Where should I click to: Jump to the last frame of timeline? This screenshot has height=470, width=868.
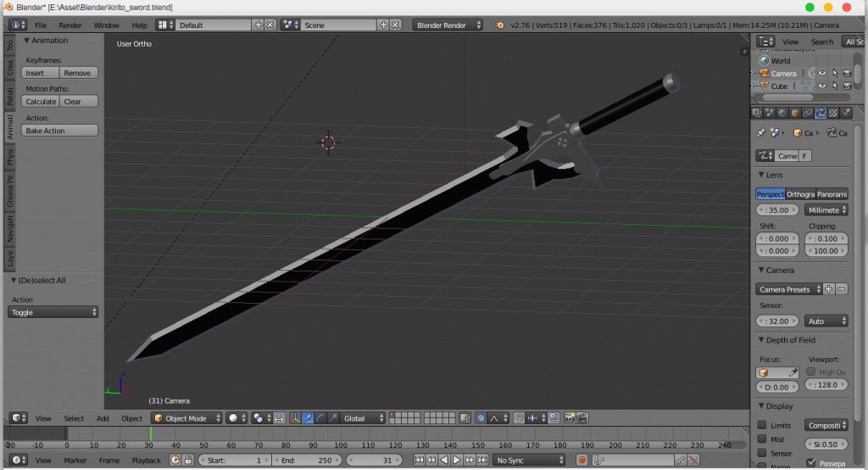482,460
